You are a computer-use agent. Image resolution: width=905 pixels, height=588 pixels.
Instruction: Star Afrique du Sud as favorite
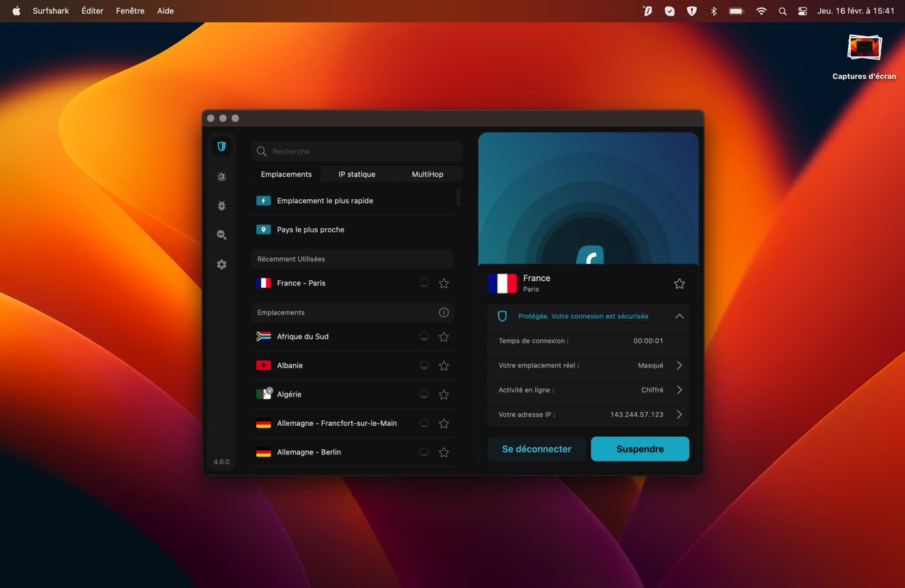click(x=443, y=337)
